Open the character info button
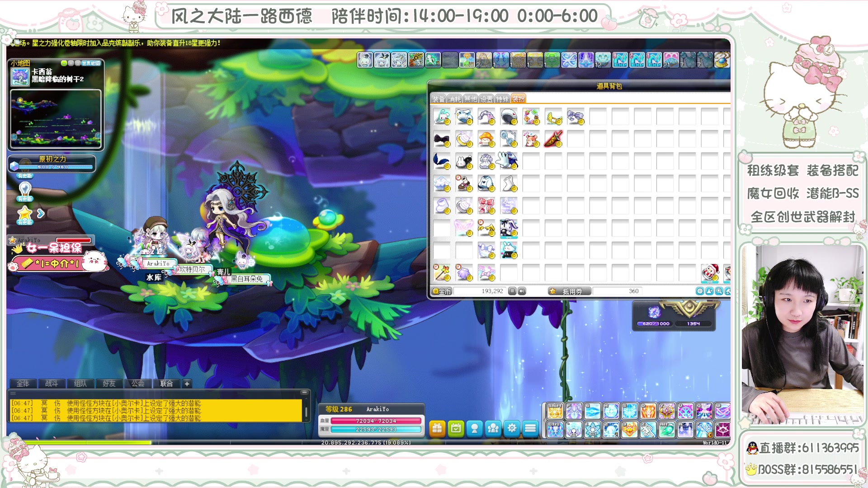 click(x=475, y=428)
